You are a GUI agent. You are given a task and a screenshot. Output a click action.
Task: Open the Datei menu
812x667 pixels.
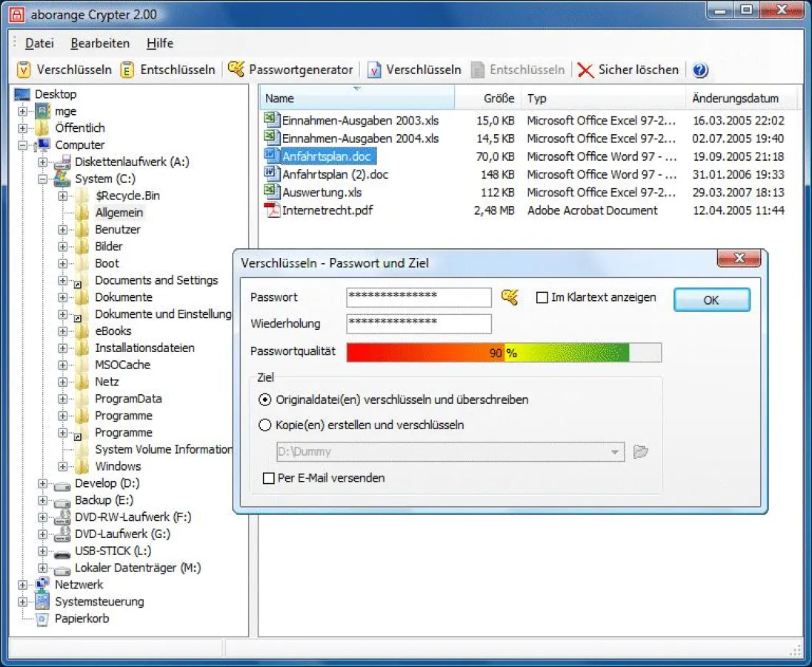(x=39, y=43)
